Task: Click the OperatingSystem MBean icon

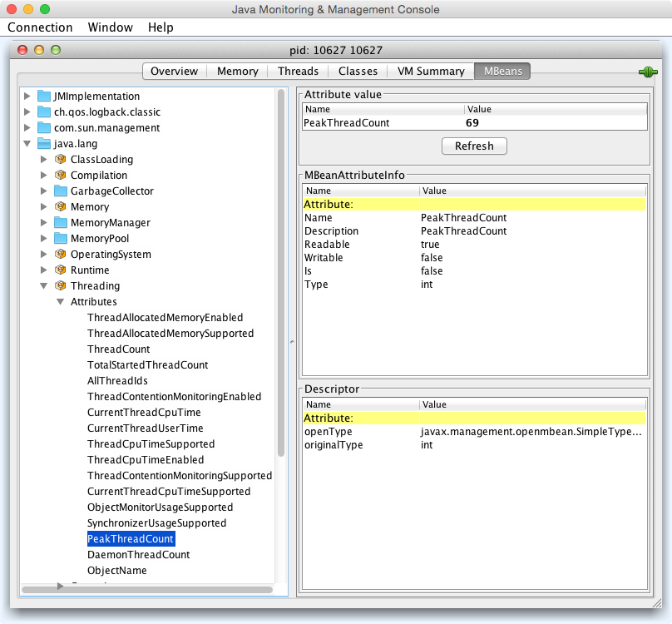Action: (60, 255)
